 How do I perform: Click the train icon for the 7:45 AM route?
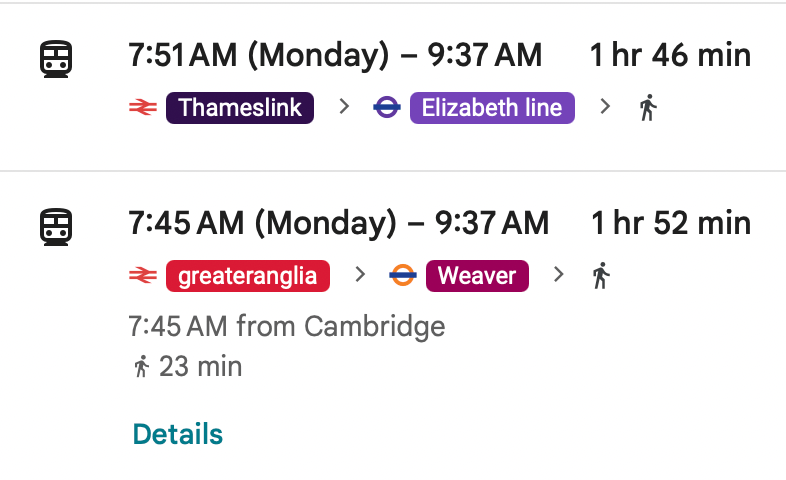pos(56,226)
